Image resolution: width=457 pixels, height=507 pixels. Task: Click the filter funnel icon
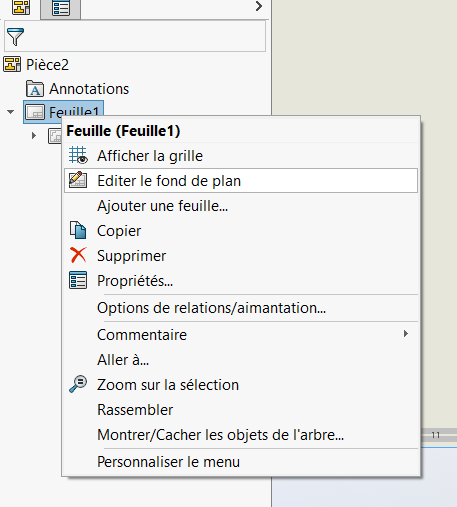click(x=15, y=37)
